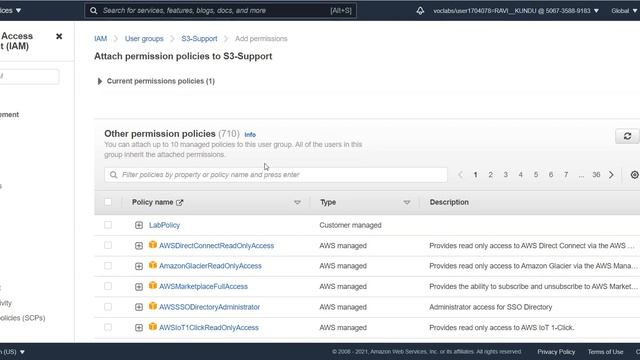
Task: Refresh the other permission policies list
Action: (627, 136)
